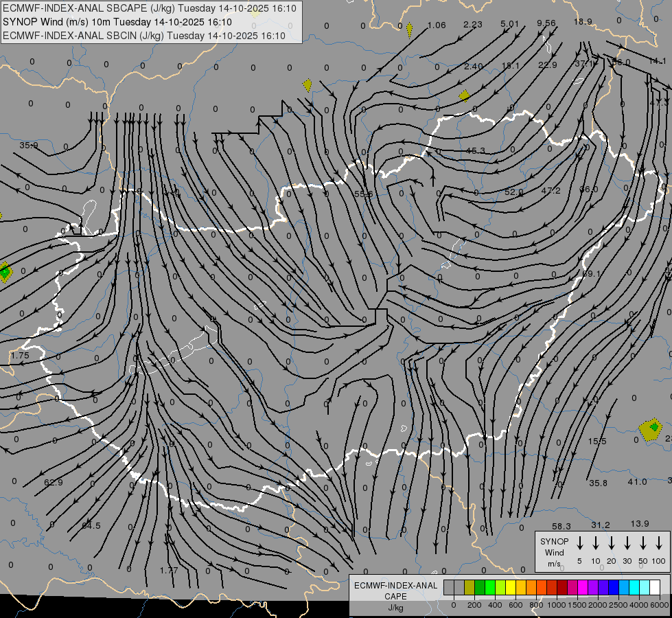Click the 69.1 CAPE value on map
This screenshot has width=672, height=618.
click(592, 273)
